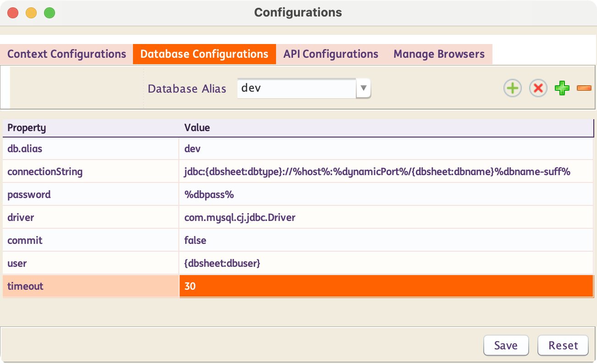597x364 pixels.
Task: Add a new database alias (circled plus)
Action: (512, 88)
